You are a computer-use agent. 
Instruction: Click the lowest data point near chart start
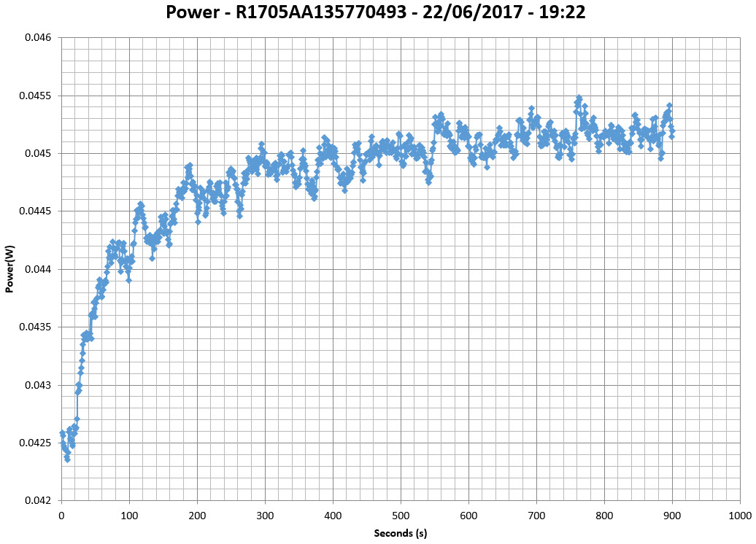point(67,459)
